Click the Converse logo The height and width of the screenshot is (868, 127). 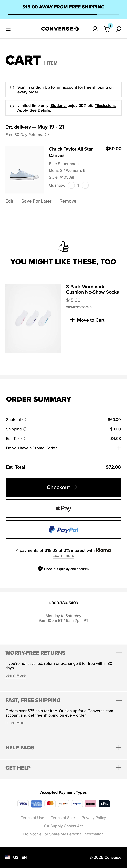[x=60, y=29]
